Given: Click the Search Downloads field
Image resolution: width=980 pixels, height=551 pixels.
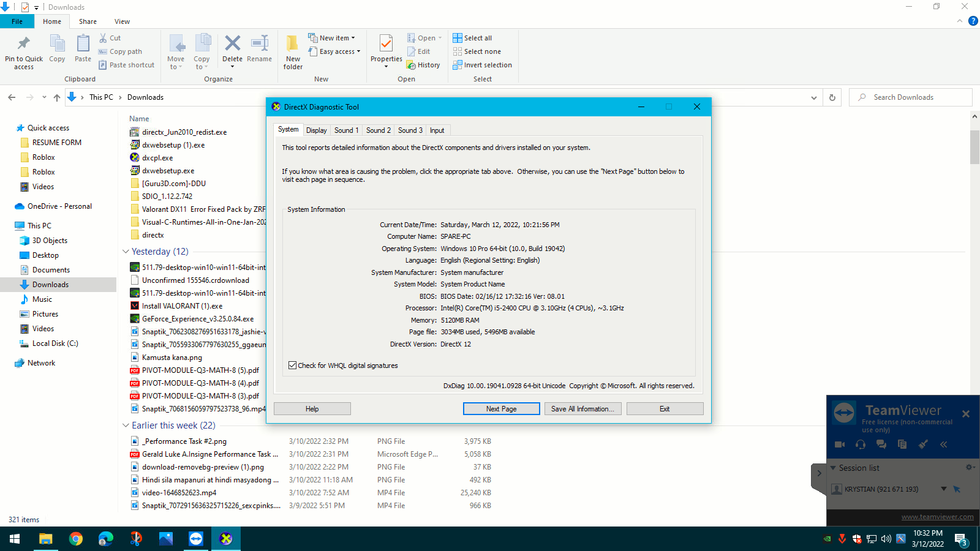Looking at the screenshot, I should [x=911, y=97].
